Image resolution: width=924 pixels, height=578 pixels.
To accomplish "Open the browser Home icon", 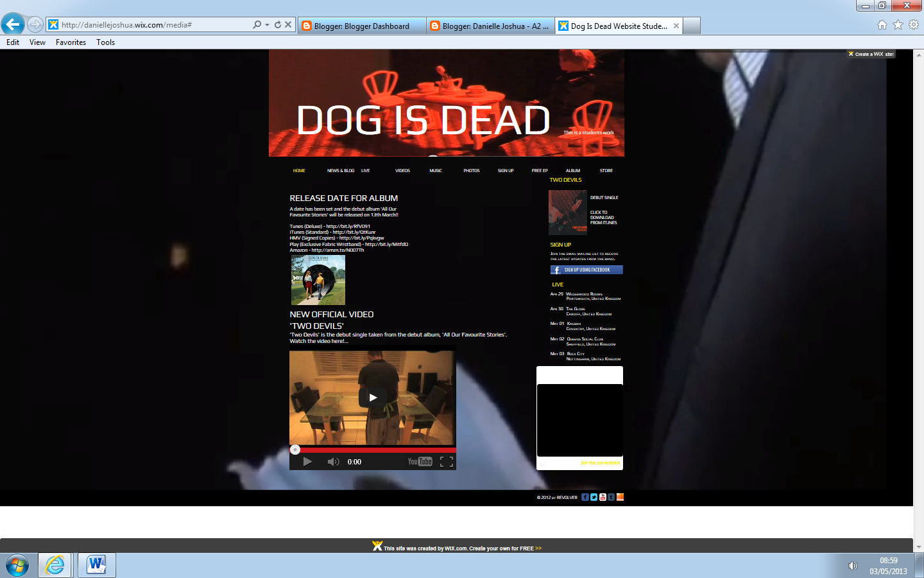I will pos(882,24).
